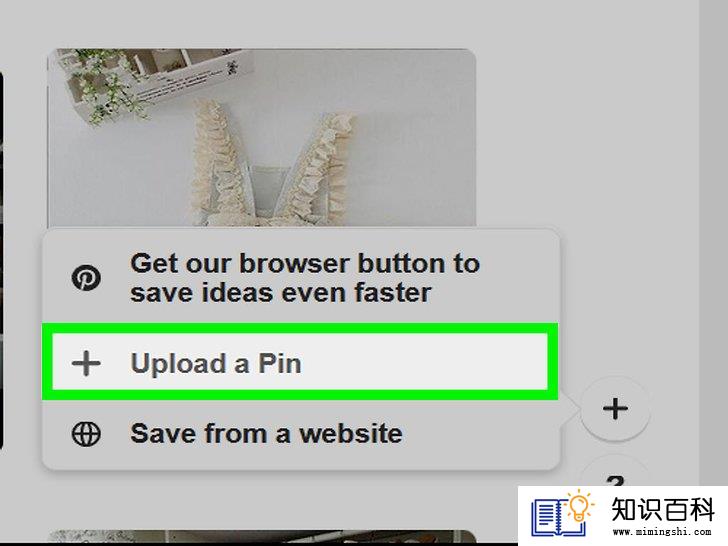The image size is (728, 546).
Task: Click the green highlight border around Upload a Pin
Action: (x=300, y=328)
